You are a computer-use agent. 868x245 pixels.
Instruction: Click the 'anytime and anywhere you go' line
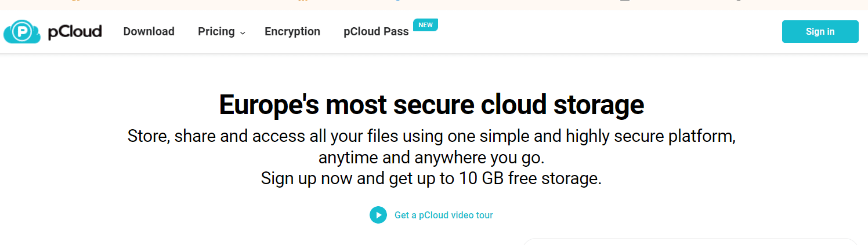point(431,158)
